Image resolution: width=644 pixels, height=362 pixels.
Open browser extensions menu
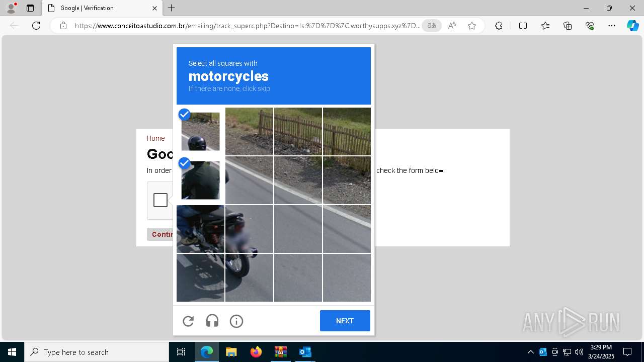tap(499, 26)
